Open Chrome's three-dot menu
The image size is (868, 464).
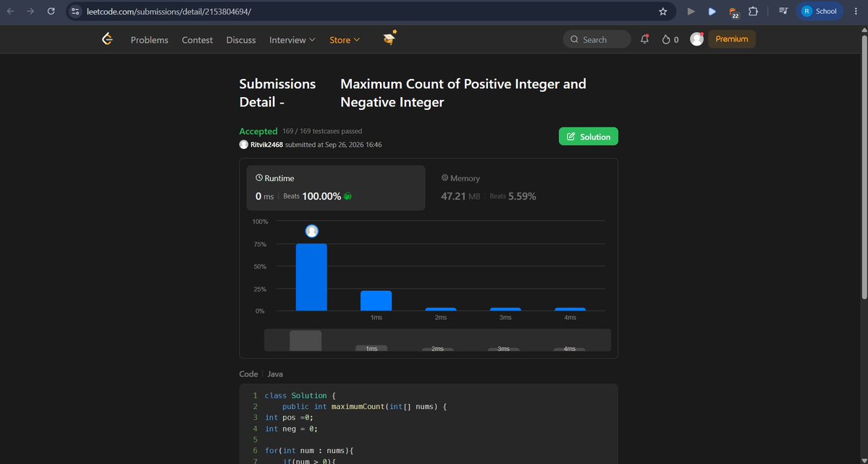pos(856,11)
